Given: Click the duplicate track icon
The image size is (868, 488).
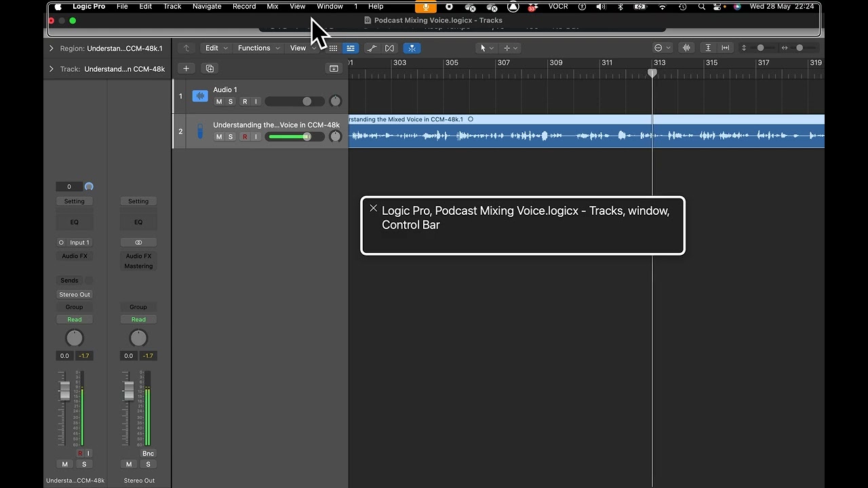Looking at the screenshot, I should [x=210, y=68].
